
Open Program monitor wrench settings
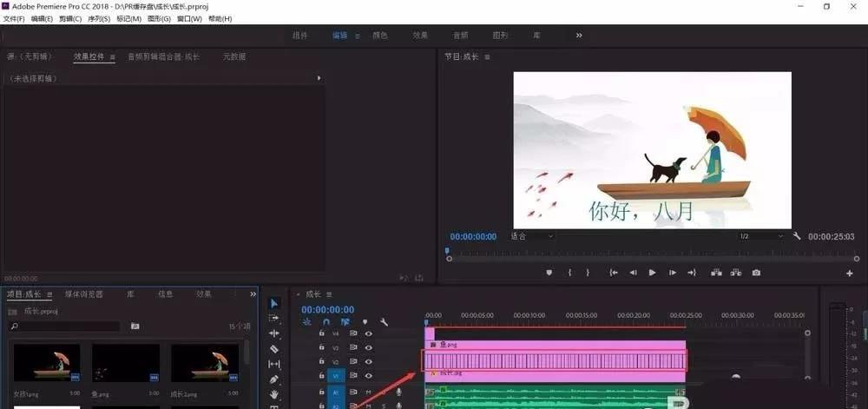pos(797,236)
